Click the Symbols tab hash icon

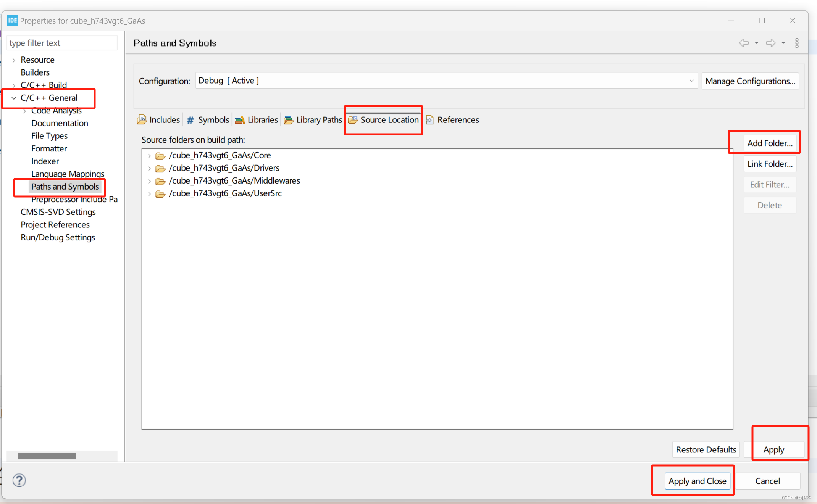click(191, 119)
